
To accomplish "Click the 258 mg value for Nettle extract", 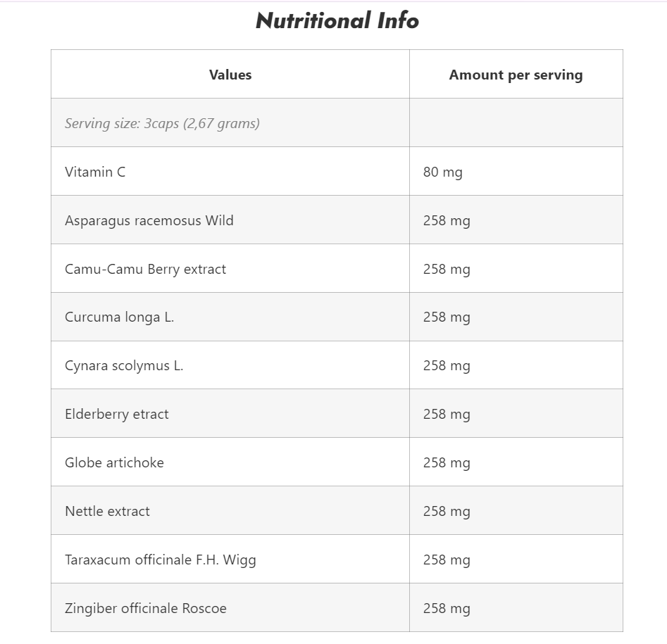I will (447, 512).
